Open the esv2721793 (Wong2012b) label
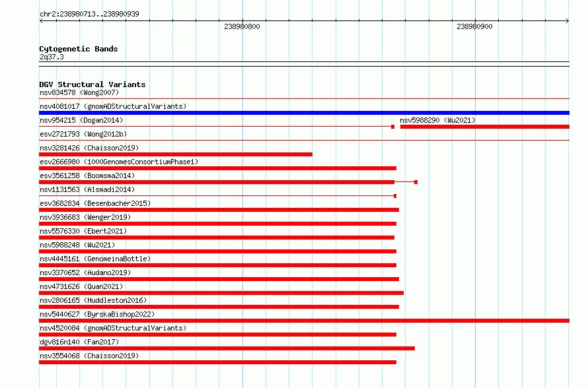Viewport: 588px width, 388px height. (83, 134)
